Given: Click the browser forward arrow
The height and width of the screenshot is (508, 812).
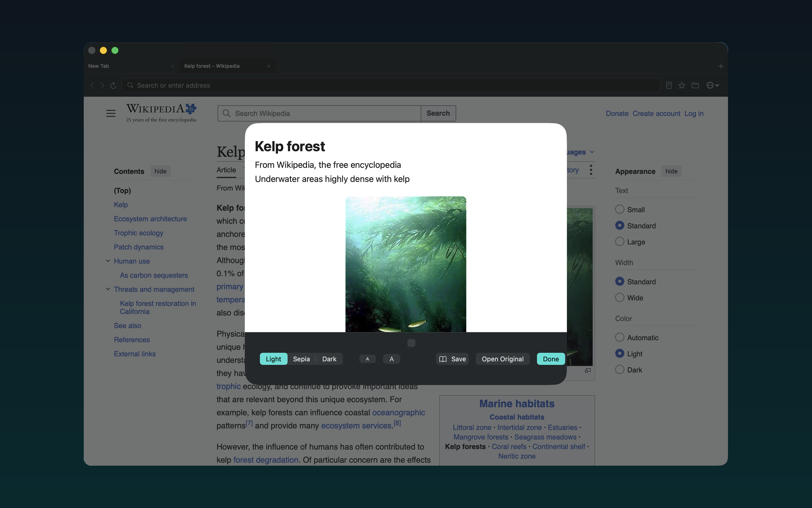Looking at the screenshot, I should click(102, 85).
